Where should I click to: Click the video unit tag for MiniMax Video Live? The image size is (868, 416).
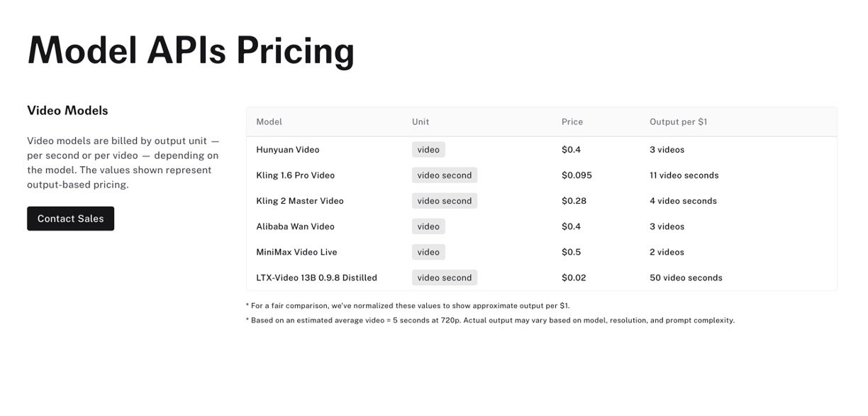click(428, 252)
